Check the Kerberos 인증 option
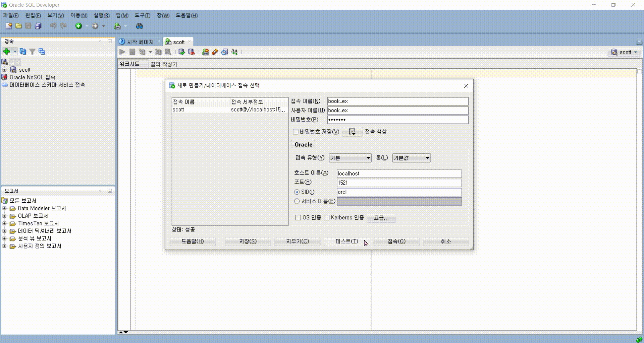This screenshot has width=644, height=343. tap(327, 217)
